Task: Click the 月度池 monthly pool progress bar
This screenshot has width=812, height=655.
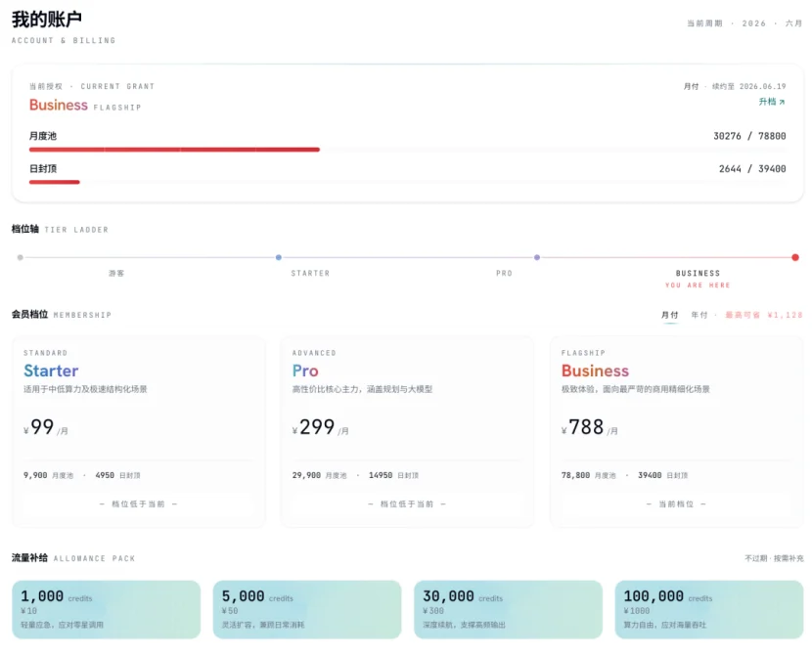Action: (408, 150)
